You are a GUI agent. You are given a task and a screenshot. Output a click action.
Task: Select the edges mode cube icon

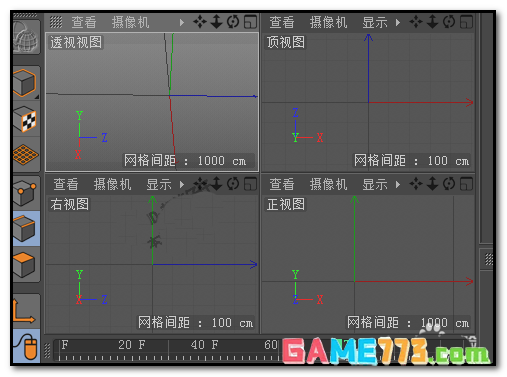[26, 229]
